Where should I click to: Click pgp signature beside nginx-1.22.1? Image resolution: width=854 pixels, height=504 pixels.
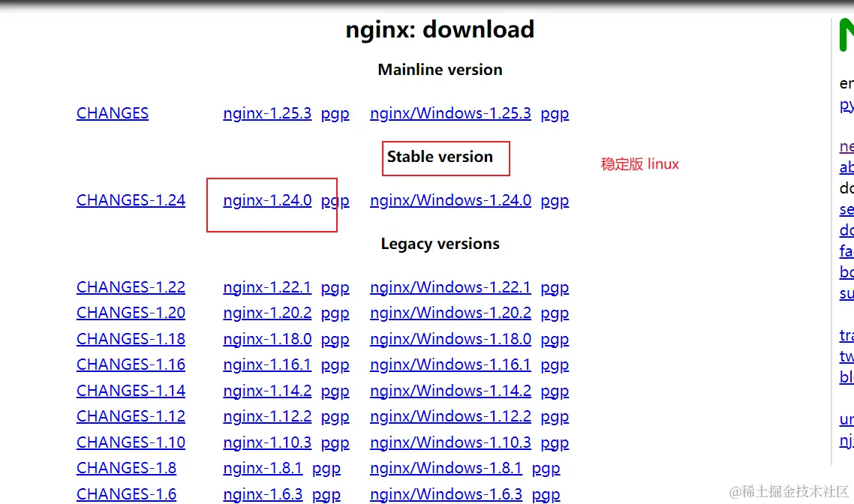[x=335, y=288]
